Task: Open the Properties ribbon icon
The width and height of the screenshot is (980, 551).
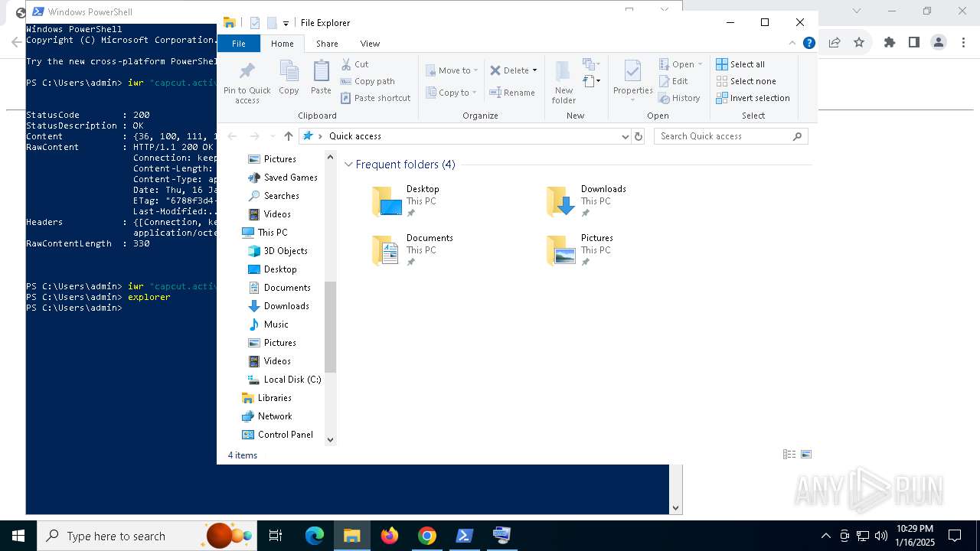Action: coord(632,80)
